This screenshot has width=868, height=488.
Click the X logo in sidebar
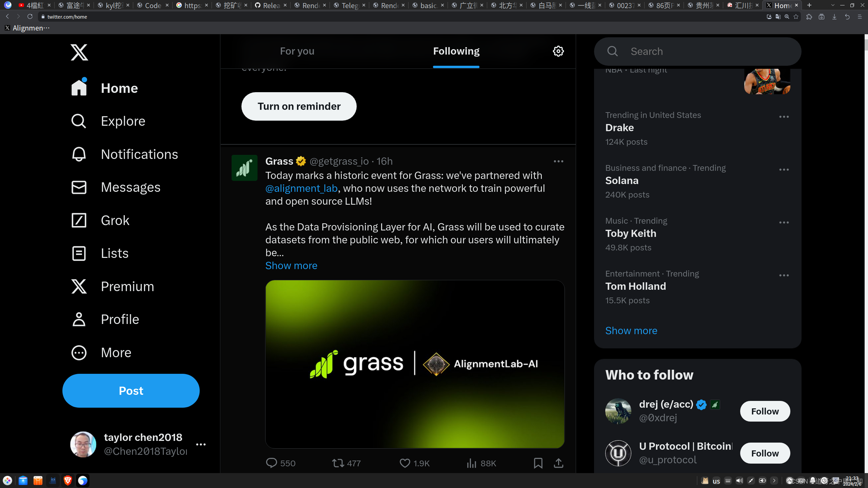[x=79, y=52]
